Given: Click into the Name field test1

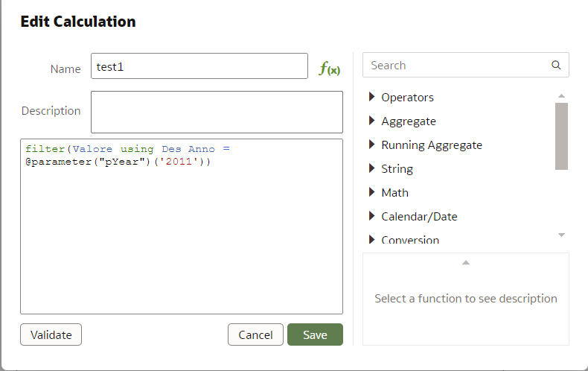Looking at the screenshot, I should pos(199,66).
